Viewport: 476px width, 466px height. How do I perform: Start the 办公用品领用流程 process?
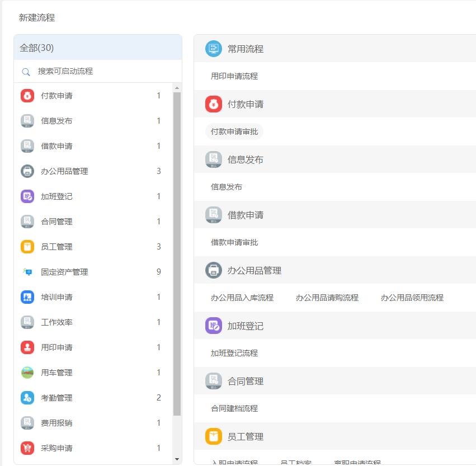coord(413,298)
